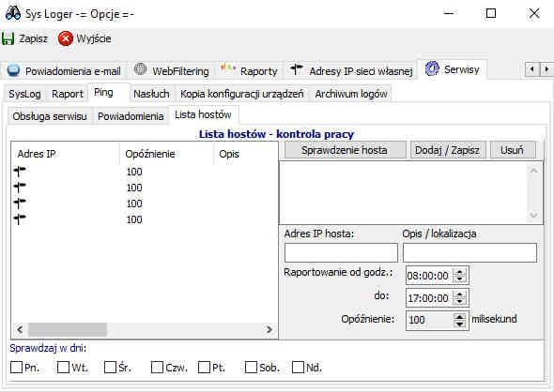The image size is (554, 392).
Task: Click the output box scroll up arrow
Action: 533,171
